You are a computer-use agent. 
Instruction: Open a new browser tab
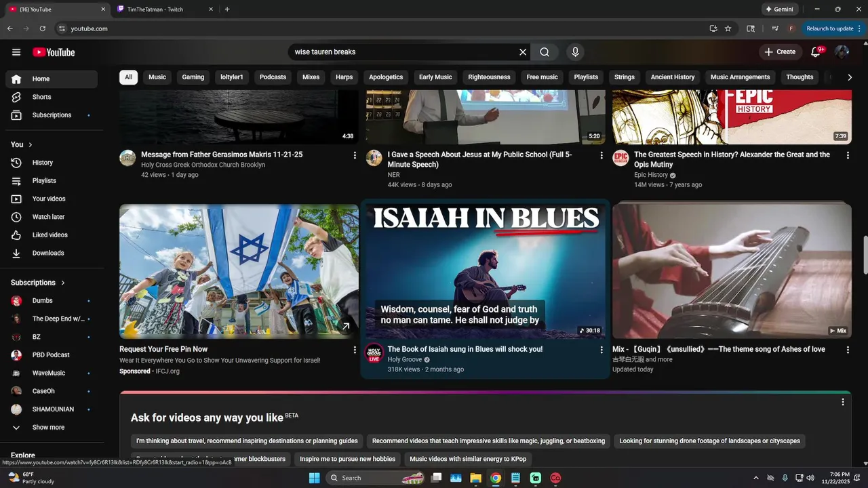click(x=227, y=9)
